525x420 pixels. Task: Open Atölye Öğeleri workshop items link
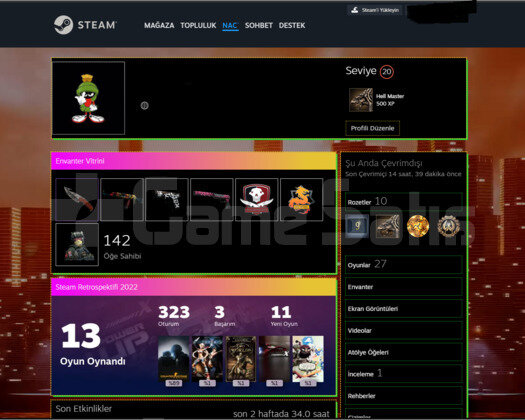tap(404, 352)
